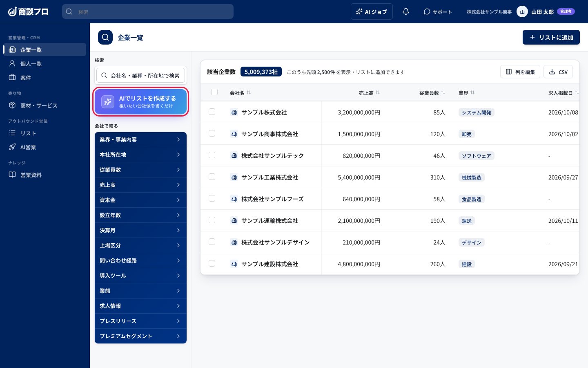The height and width of the screenshot is (368, 588).
Task: Open 営業資料 in the sidebar
Action: coord(45,175)
